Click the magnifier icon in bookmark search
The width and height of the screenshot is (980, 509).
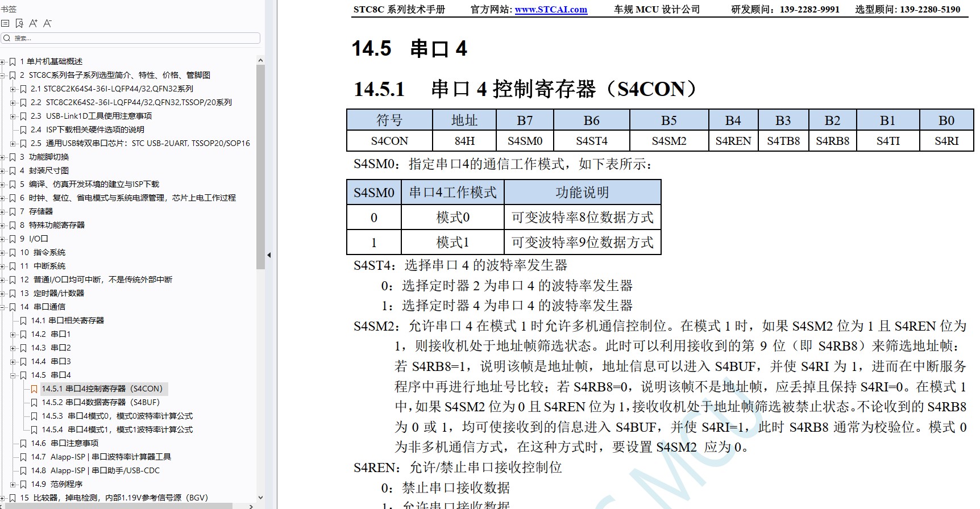[x=7, y=38]
